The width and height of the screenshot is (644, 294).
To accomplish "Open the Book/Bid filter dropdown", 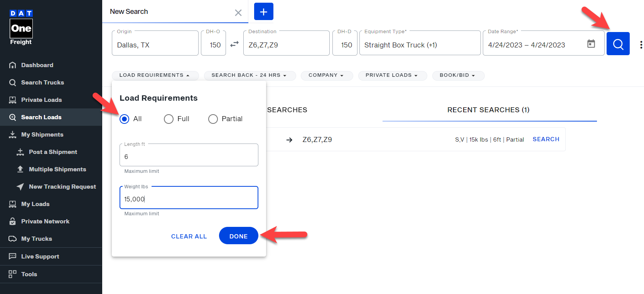I will [x=458, y=75].
